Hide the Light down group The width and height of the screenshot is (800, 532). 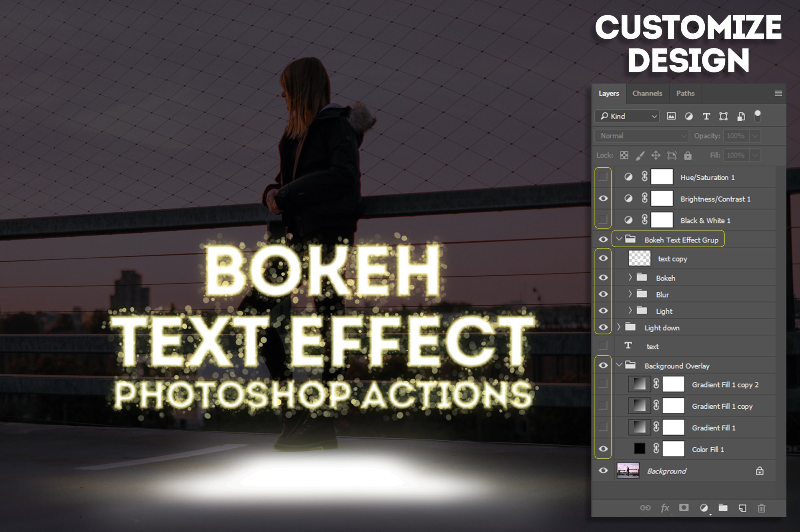tap(603, 327)
